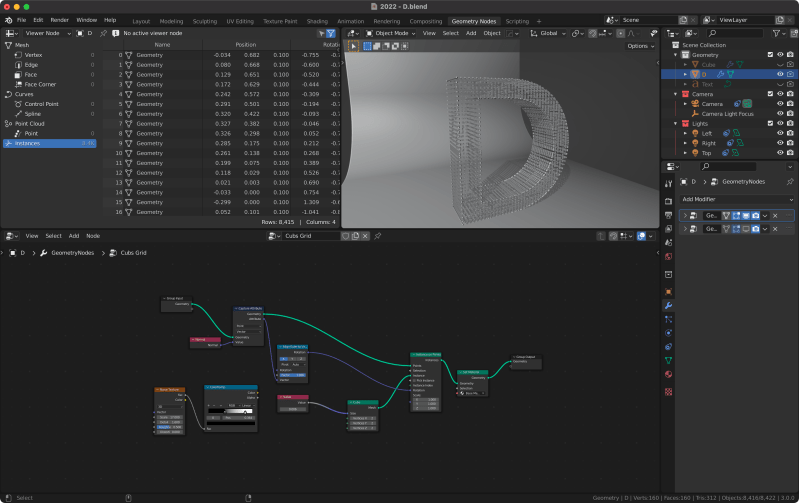Click GeometryNodes in node editor breadcrumb
This screenshot has height=503, width=799.
point(72,253)
